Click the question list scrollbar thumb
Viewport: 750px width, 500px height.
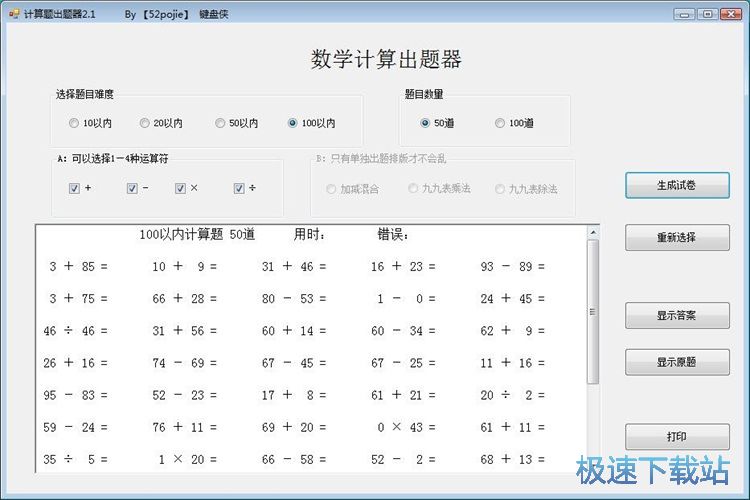click(593, 310)
